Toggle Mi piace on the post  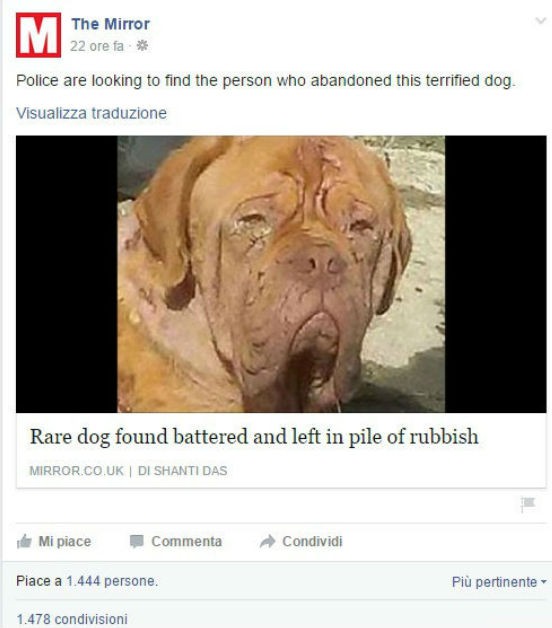[54, 541]
